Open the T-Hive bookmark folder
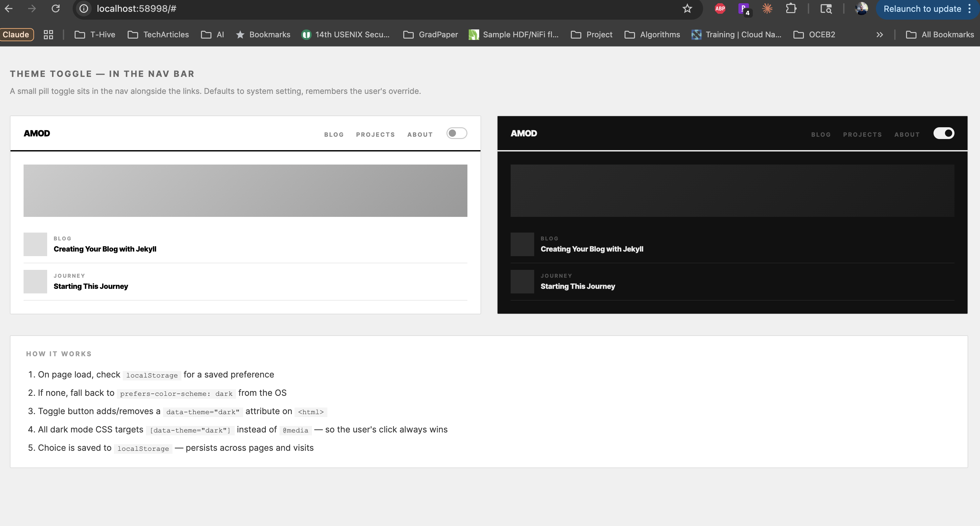Image resolution: width=980 pixels, height=526 pixels. pos(95,35)
